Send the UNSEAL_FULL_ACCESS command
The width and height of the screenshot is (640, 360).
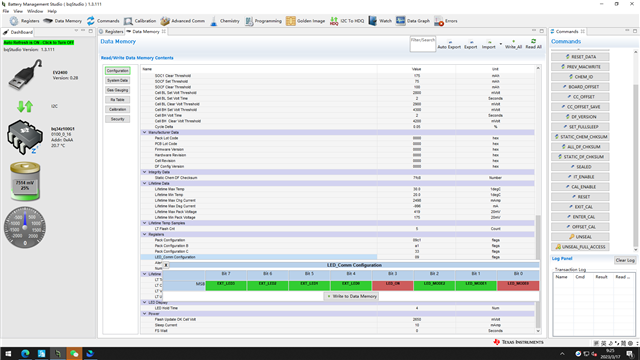[x=580, y=247]
